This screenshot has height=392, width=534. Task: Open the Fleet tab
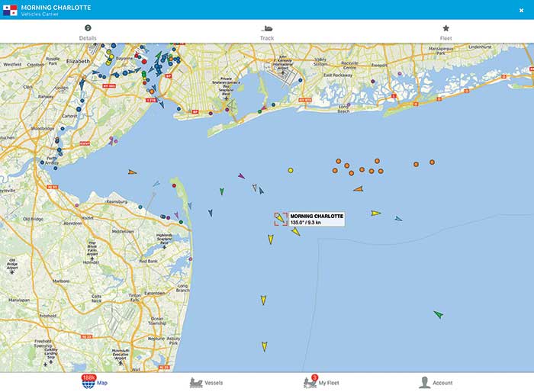point(446,33)
